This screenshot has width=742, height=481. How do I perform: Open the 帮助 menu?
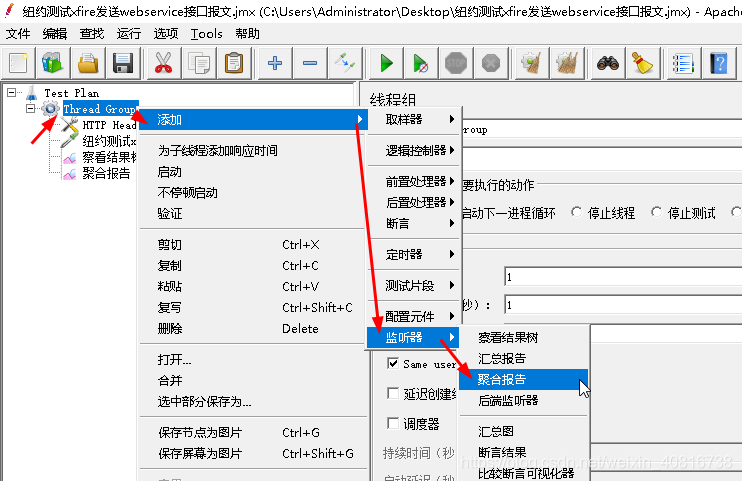(247, 34)
